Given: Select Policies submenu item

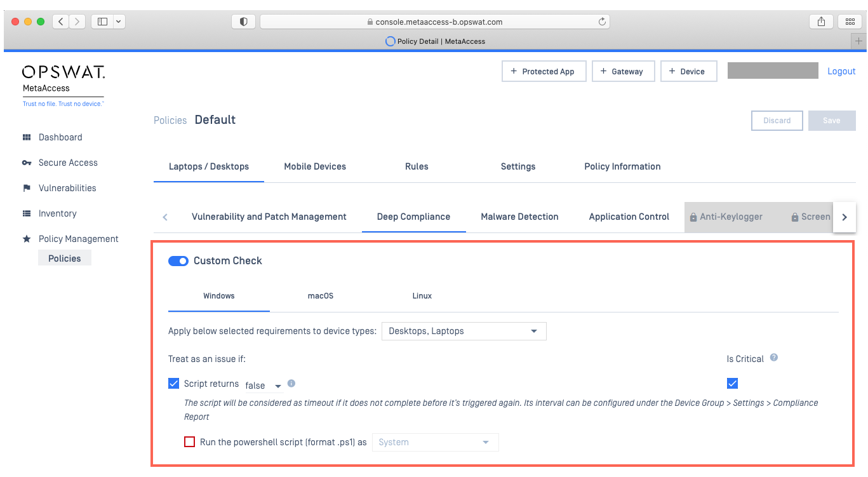Looking at the screenshot, I should point(65,259).
